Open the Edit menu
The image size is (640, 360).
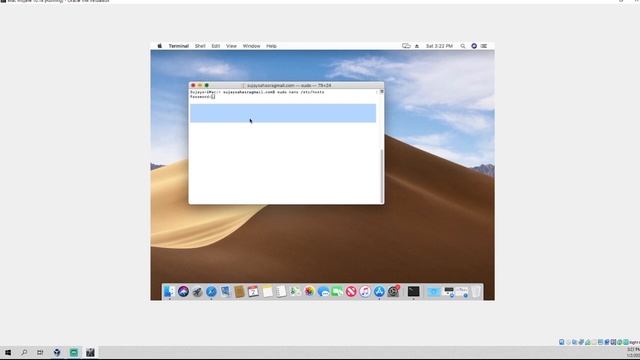[x=216, y=46]
